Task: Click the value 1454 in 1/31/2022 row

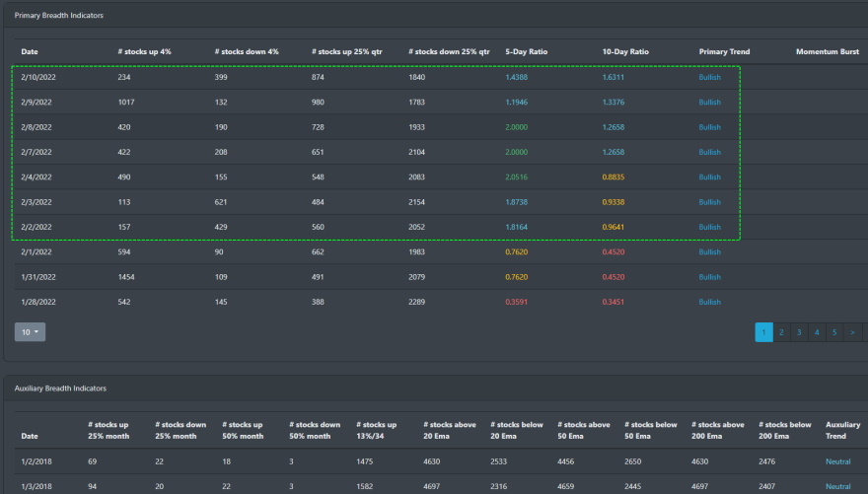Action: 126,277
